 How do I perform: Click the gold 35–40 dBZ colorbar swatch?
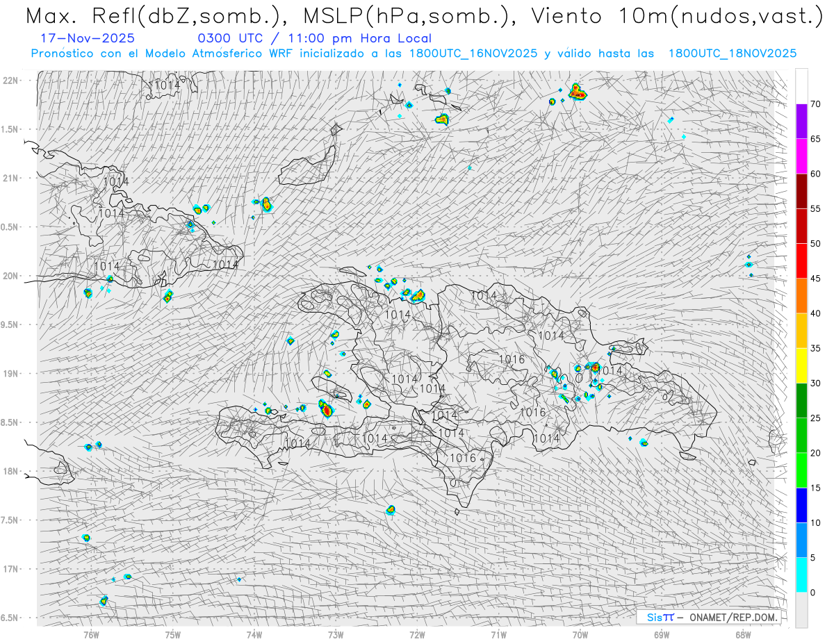point(801,331)
